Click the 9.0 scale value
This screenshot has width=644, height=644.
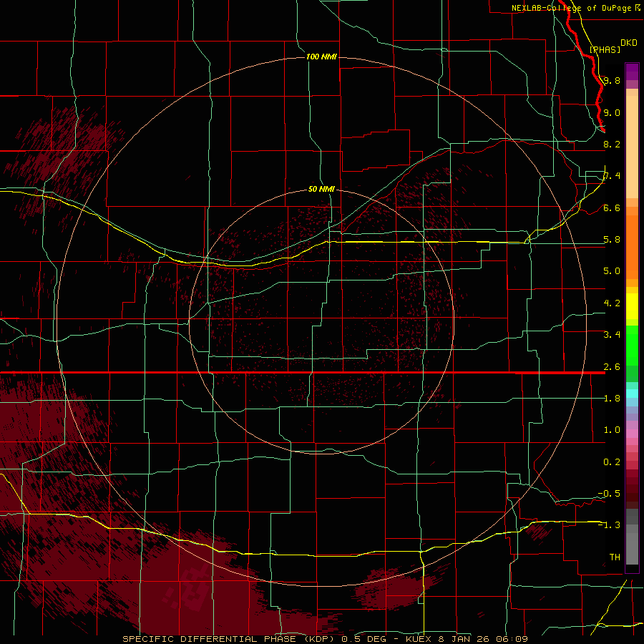(x=612, y=112)
